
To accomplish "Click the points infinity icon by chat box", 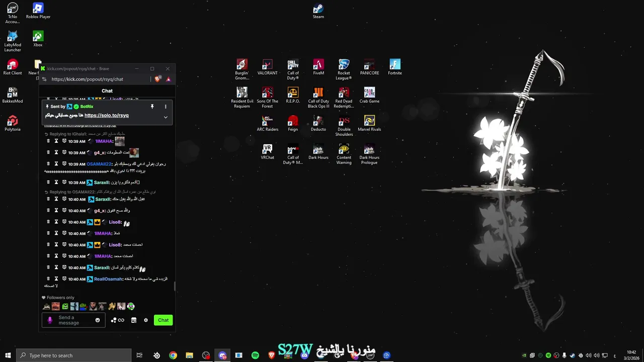I will pos(118,320).
